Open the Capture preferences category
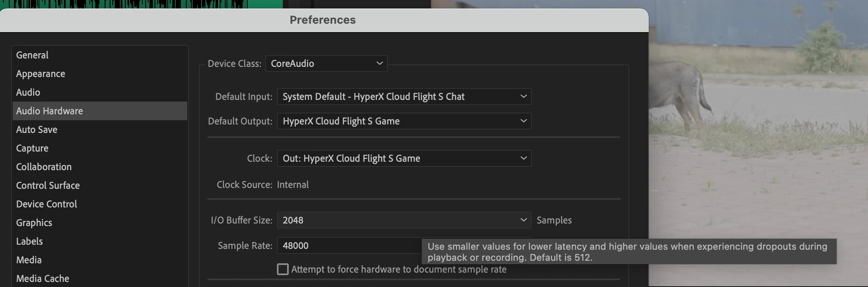This screenshot has height=287, width=868. coord(100,148)
